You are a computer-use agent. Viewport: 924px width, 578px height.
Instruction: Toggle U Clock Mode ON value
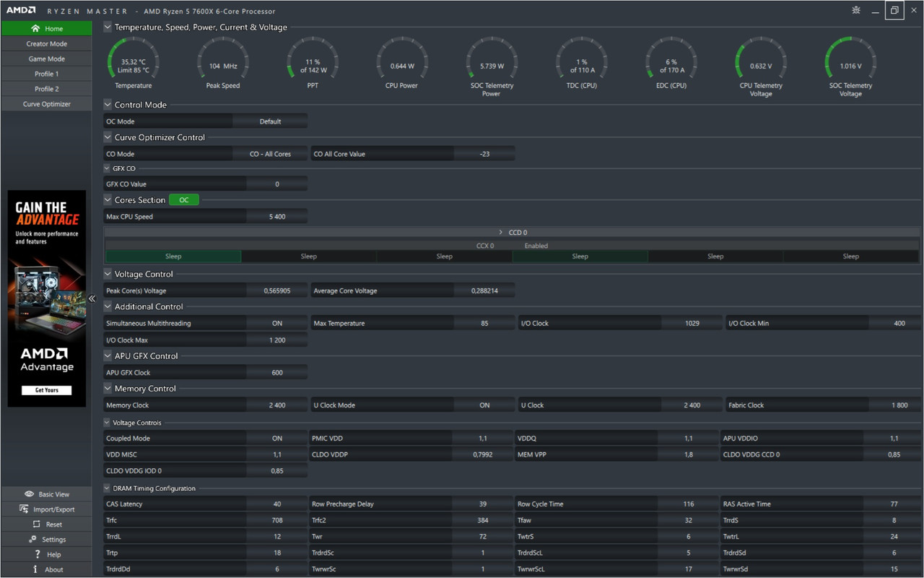484,405
